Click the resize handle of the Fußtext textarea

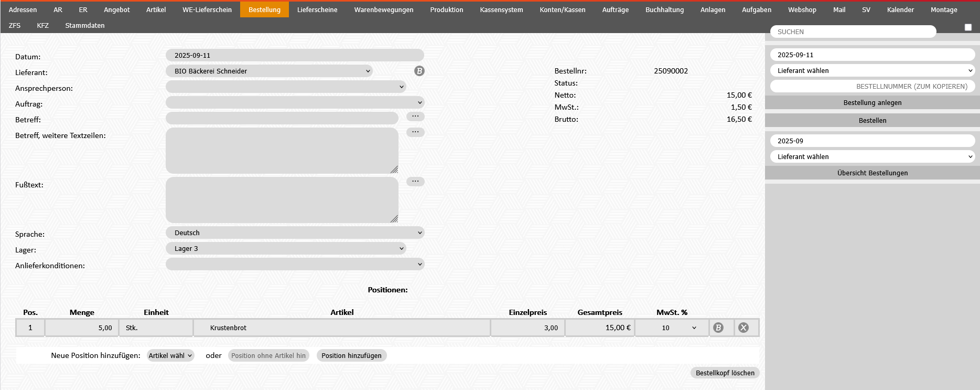[x=394, y=219]
